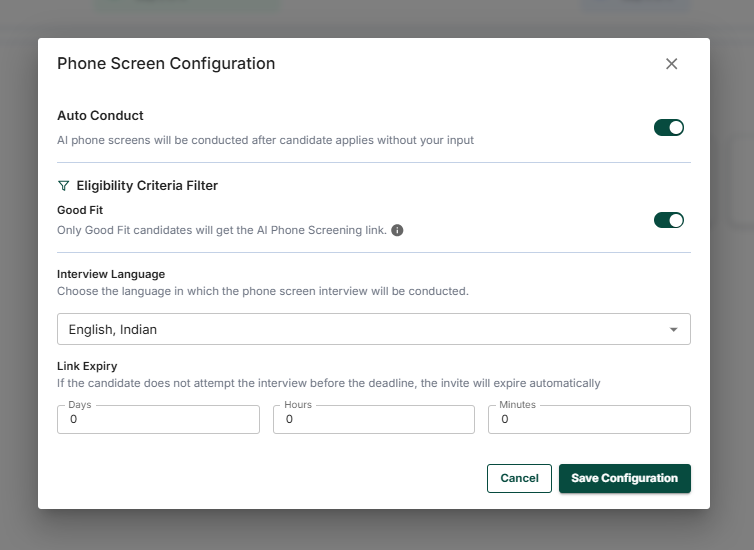The height and width of the screenshot is (550, 754).
Task: Click the Eligibility Criteria Filter heading
Action: 147,186
